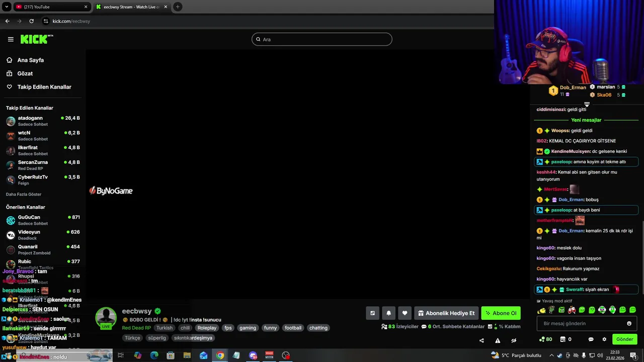Image resolution: width=644 pixels, height=362 pixels.
Task: Click the site info icon in address bar
Action: (x=46, y=21)
